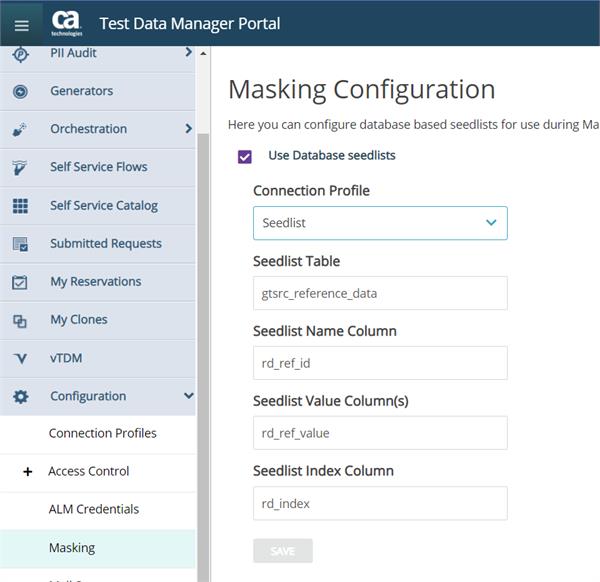600x582 pixels.
Task: Click the Configuration gear icon
Action: (20, 396)
